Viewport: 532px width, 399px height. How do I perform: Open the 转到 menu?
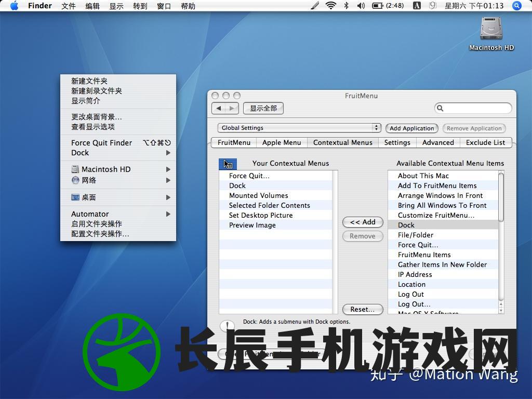(140, 6)
